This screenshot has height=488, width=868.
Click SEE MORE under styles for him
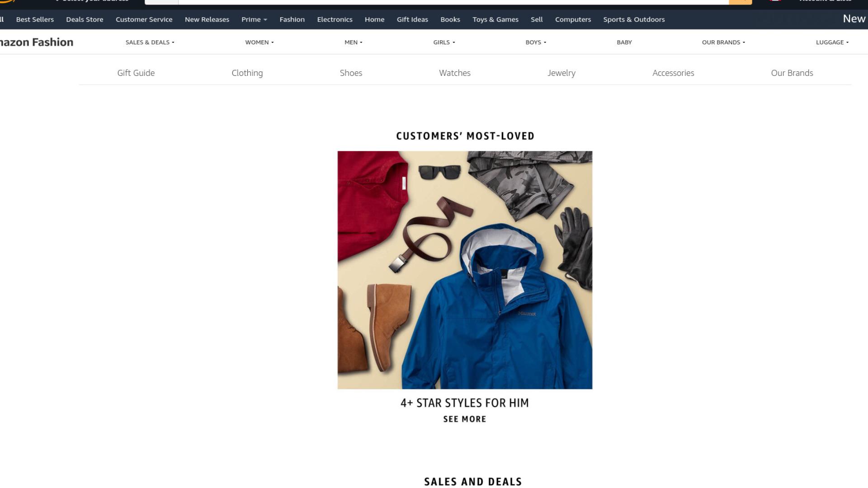[x=465, y=419]
